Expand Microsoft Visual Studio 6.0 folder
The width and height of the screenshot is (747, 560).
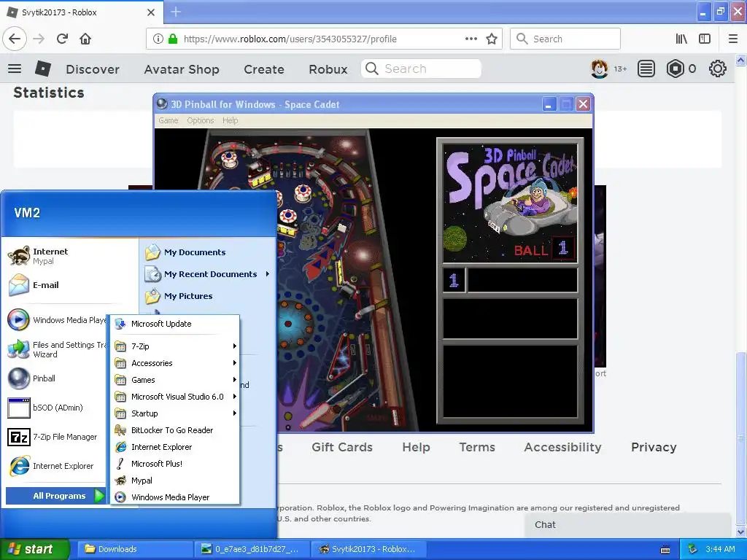(x=175, y=396)
